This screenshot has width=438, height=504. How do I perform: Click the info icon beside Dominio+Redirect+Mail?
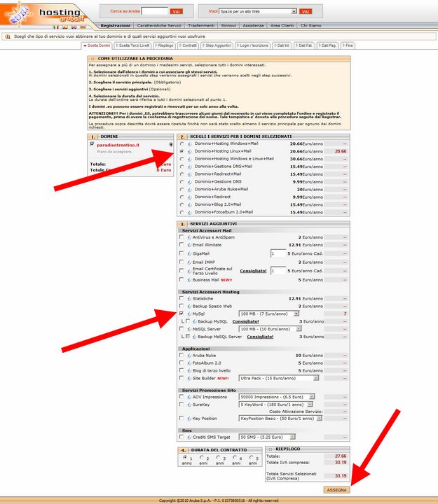[x=189, y=174]
